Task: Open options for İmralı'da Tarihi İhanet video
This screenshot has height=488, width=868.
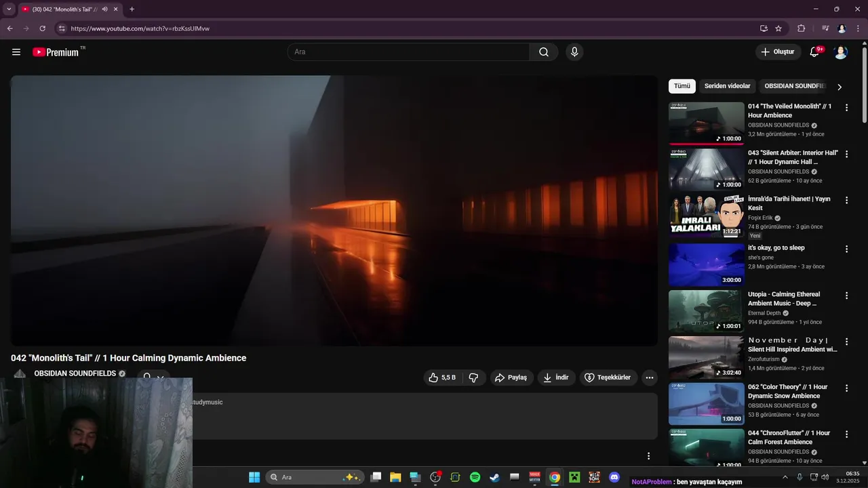Action: pos(846,200)
